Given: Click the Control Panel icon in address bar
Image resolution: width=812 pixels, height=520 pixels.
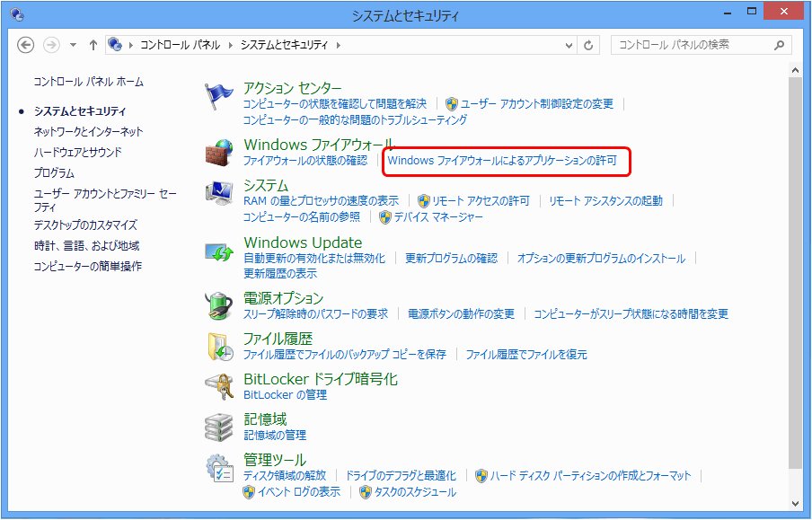Looking at the screenshot, I should point(115,45).
